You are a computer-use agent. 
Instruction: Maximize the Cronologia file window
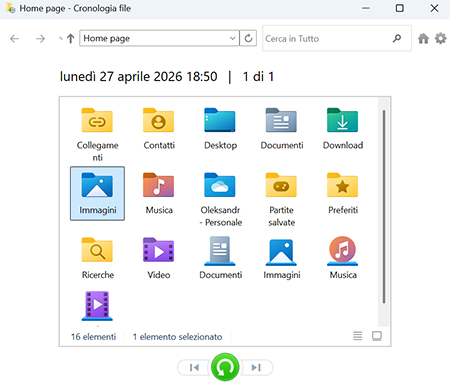click(400, 8)
